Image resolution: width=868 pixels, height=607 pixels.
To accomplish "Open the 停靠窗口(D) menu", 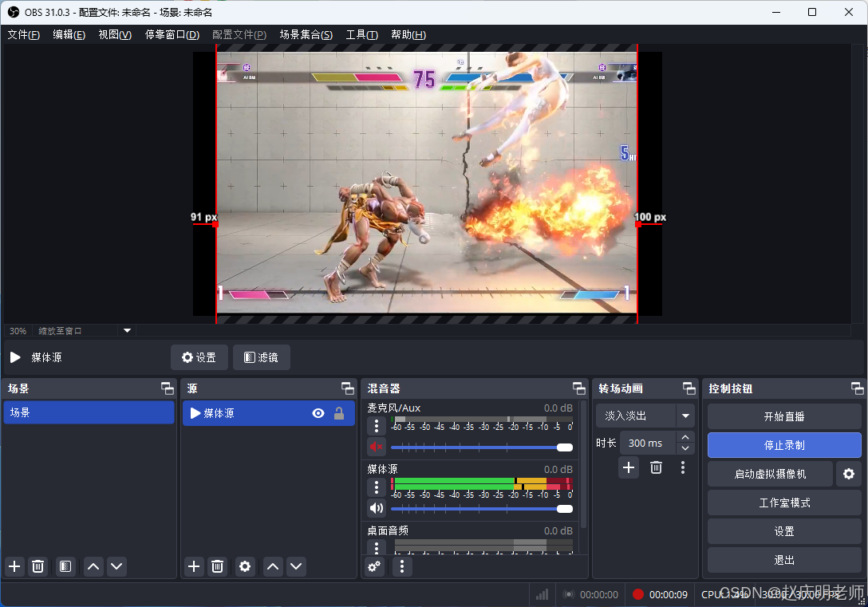I will coord(172,35).
